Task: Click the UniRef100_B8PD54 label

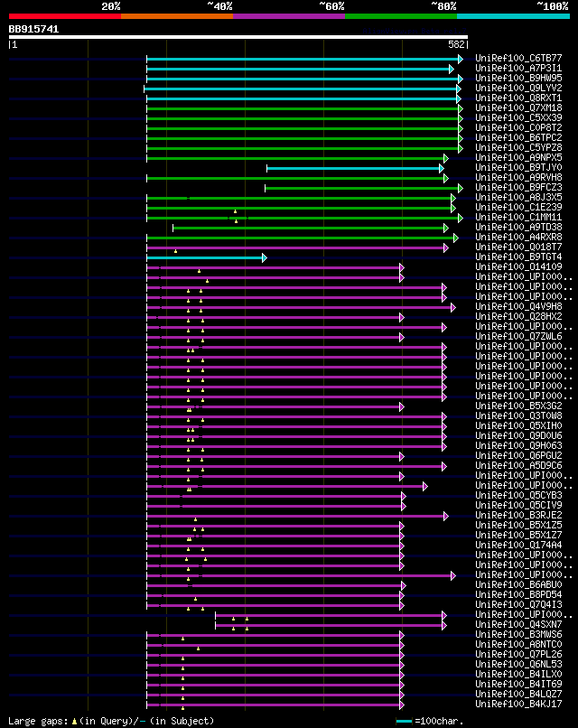Action: (x=518, y=594)
